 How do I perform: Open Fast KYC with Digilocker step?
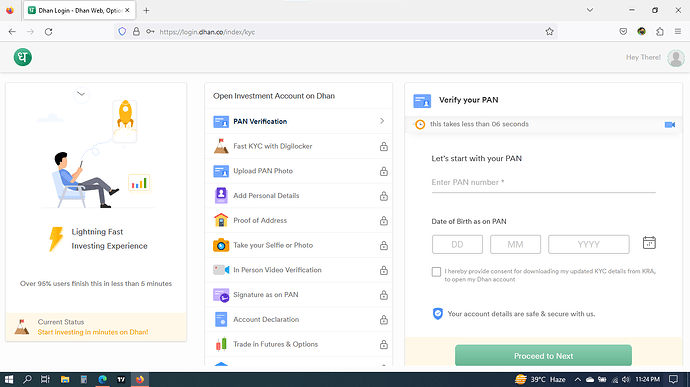(x=299, y=146)
